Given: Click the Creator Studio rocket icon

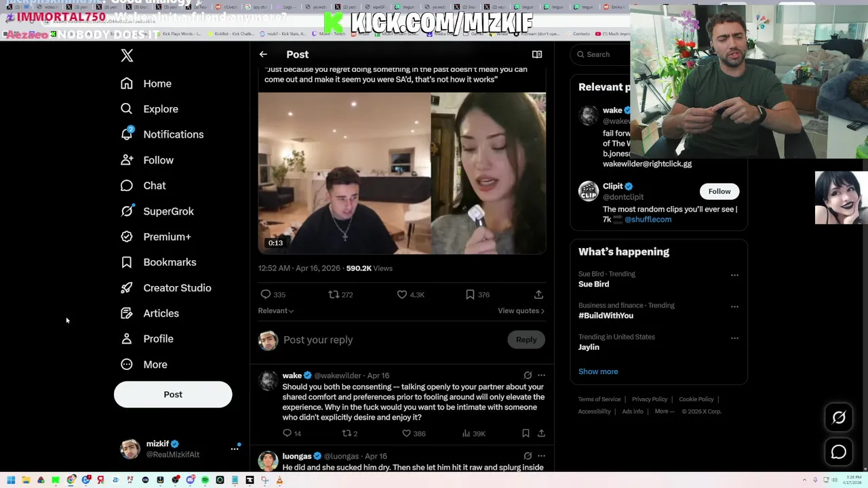Looking at the screenshot, I should tap(127, 288).
